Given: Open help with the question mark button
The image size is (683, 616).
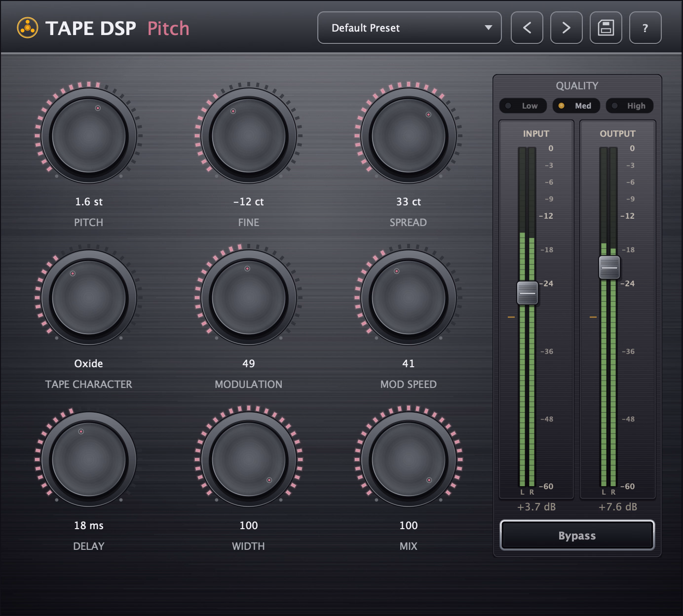Looking at the screenshot, I should 645,28.
